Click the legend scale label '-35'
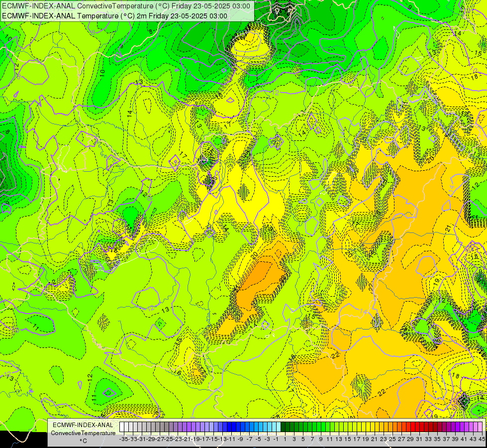This screenshot has width=487, height=448. pos(124,440)
